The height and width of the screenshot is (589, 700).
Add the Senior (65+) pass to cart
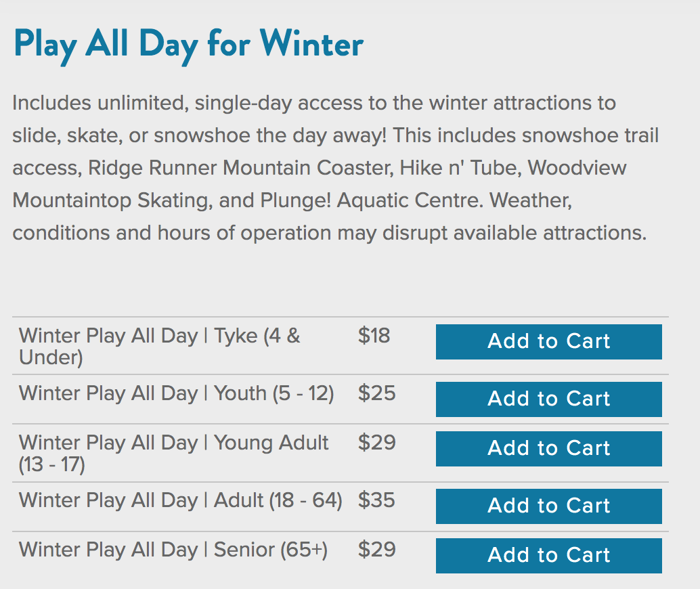(548, 556)
